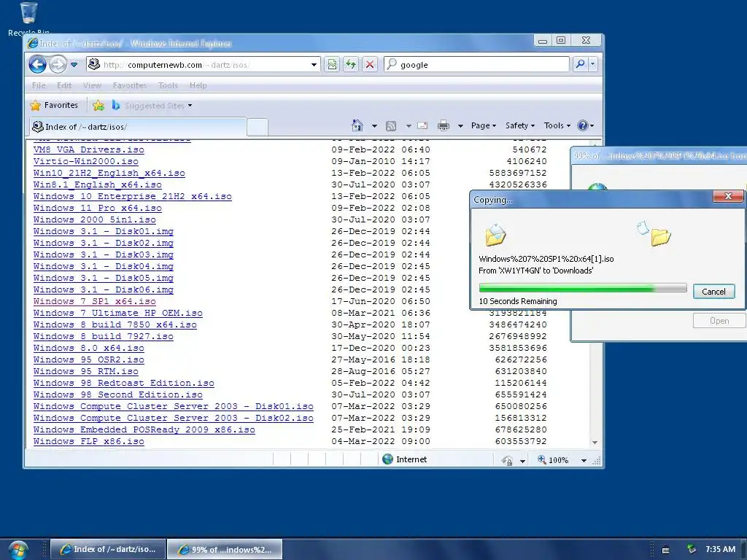The image size is (747, 560).
Task: Open the Windows 95 OSR2.iso link
Action: pyautogui.click(x=88, y=359)
